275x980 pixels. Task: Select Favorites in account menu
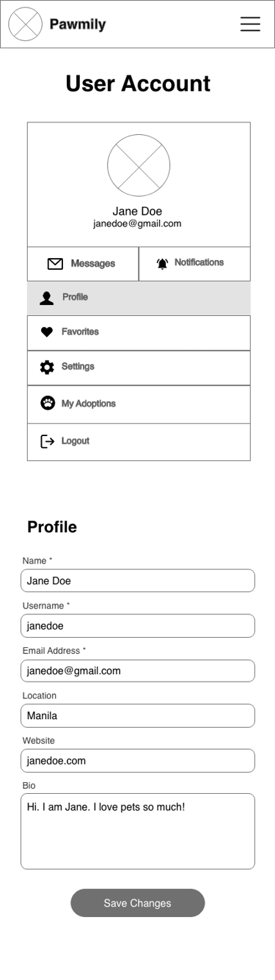pyautogui.click(x=139, y=333)
